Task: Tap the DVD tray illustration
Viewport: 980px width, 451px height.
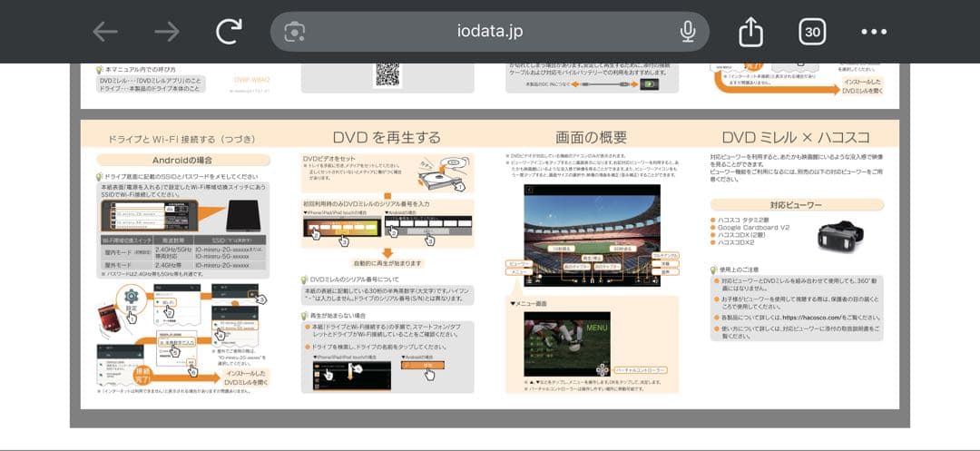Action: tap(442, 175)
